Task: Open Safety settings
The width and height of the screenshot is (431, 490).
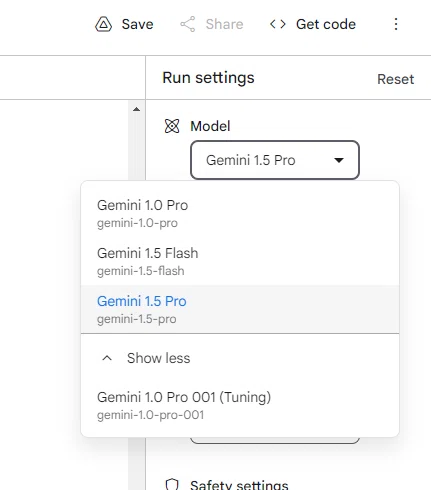Action: 239,485
